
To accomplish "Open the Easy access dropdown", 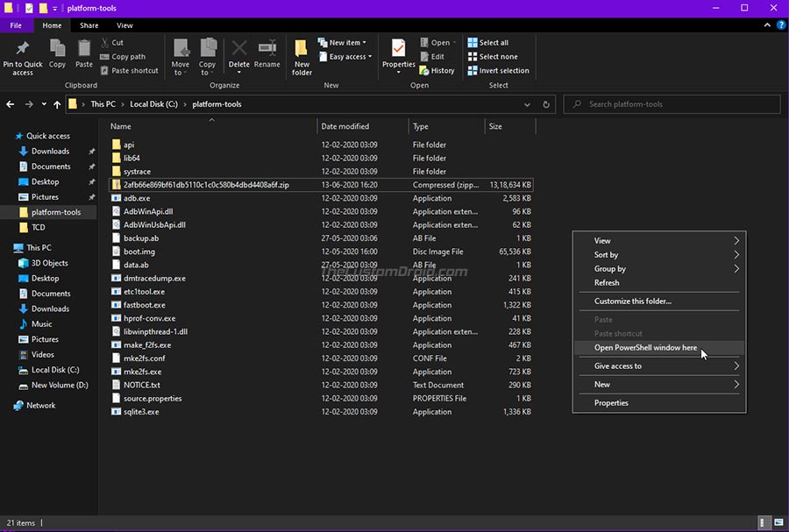I will tap(349, 57).
